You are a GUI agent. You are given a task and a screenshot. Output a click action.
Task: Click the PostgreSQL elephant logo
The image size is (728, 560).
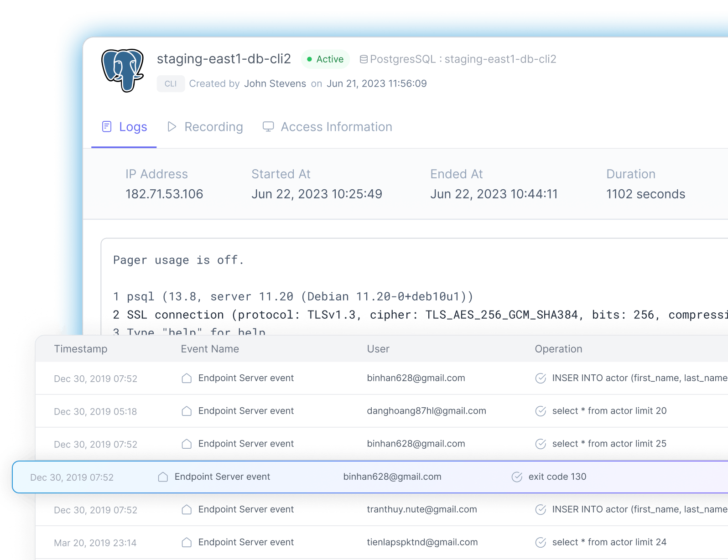tap(122, 70)
